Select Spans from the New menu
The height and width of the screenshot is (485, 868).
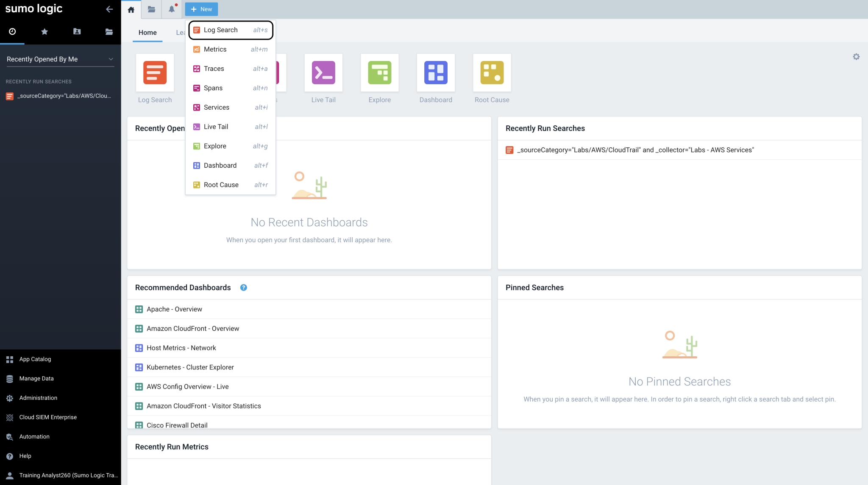click(231, 88)
